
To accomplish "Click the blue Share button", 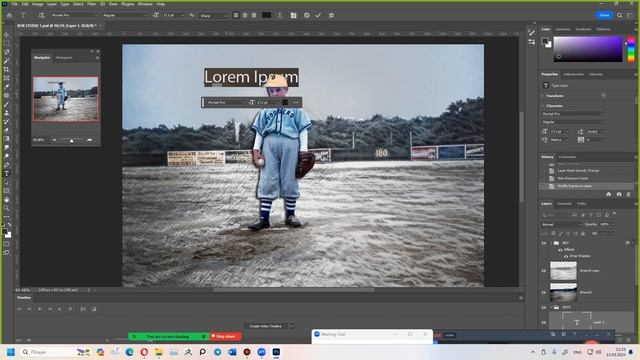I will [x=604, y=15].
